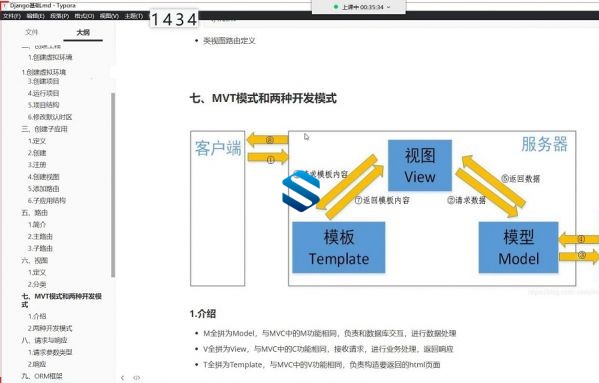599x383 pixels.
Task: Click the green recording status dot
Action: tap(336, 7)
